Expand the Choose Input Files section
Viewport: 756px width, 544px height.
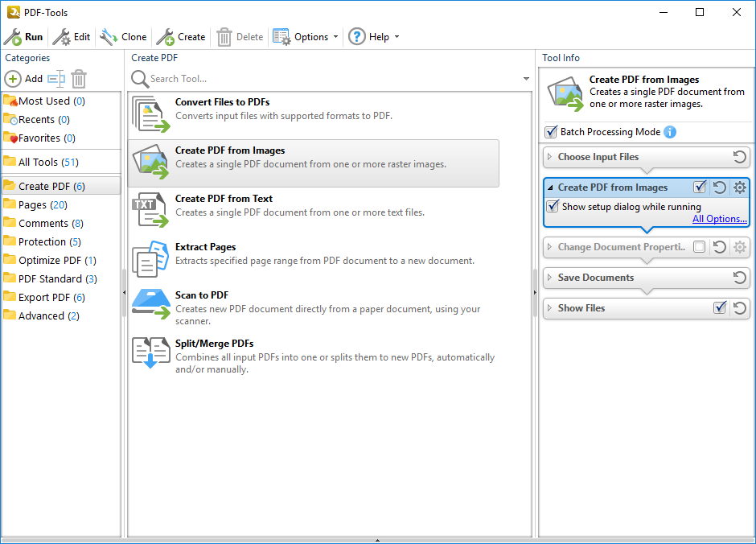(550, 157)
